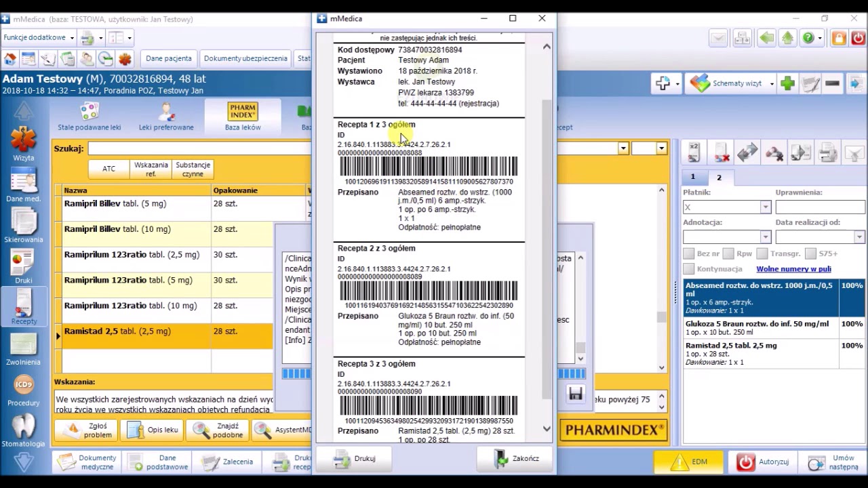868x488 pixels.
Task: Open the Dane pacjenta tab
Action: tap(170, 58)
